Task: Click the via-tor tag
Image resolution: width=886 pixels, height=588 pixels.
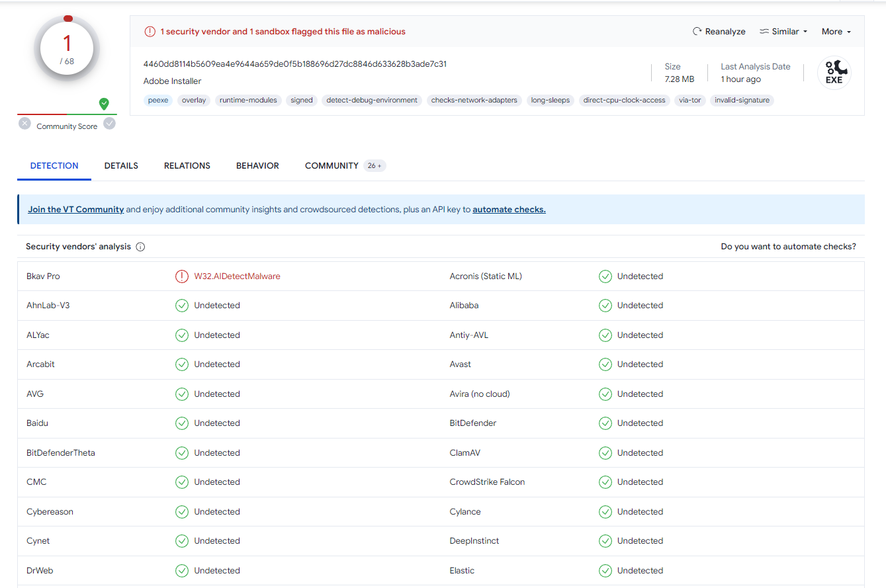Action: [689, 101]
